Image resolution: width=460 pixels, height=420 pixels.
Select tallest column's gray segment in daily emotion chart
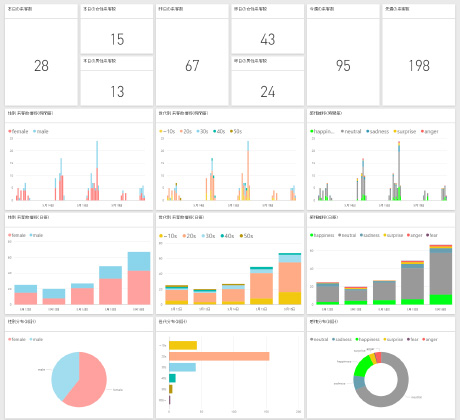[441, 274]
